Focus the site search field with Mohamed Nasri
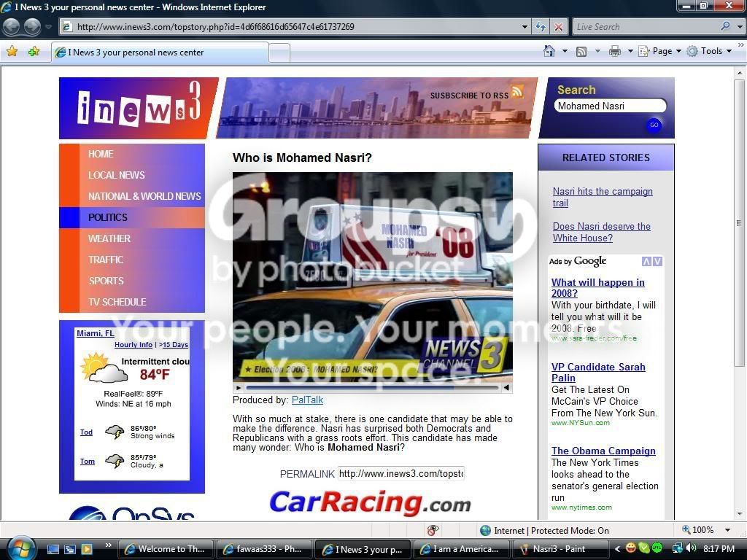 coord(610,106)
